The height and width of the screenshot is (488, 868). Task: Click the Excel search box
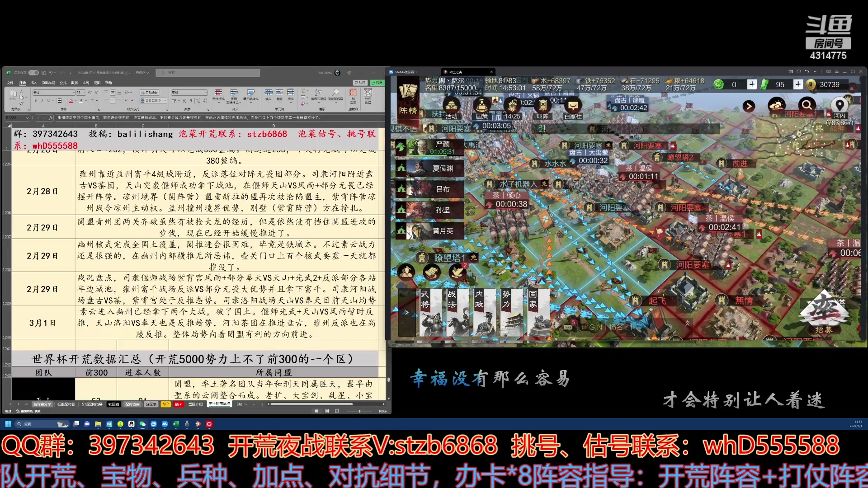coord(208,73)
